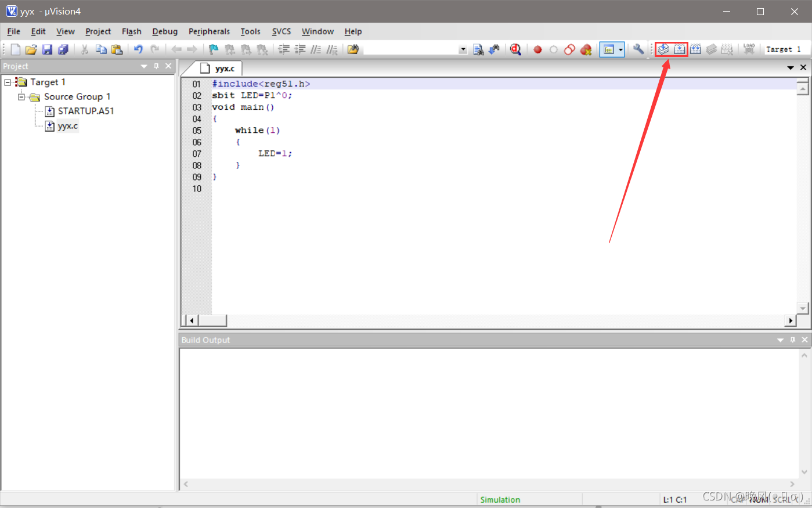
Task: Indent the selected lines
Action: 284,49
